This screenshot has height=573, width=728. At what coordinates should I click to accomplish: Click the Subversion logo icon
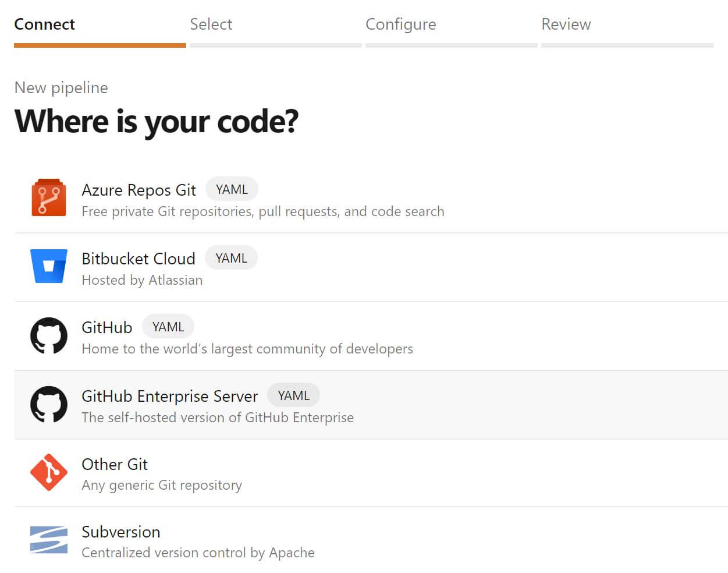[49, 540]
